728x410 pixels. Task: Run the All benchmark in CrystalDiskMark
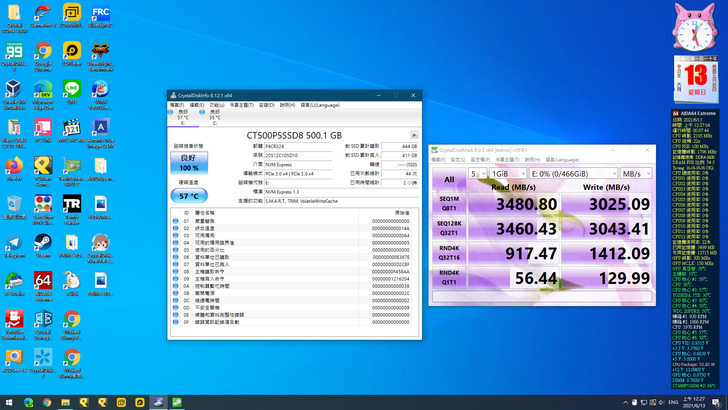pos(448,179)
